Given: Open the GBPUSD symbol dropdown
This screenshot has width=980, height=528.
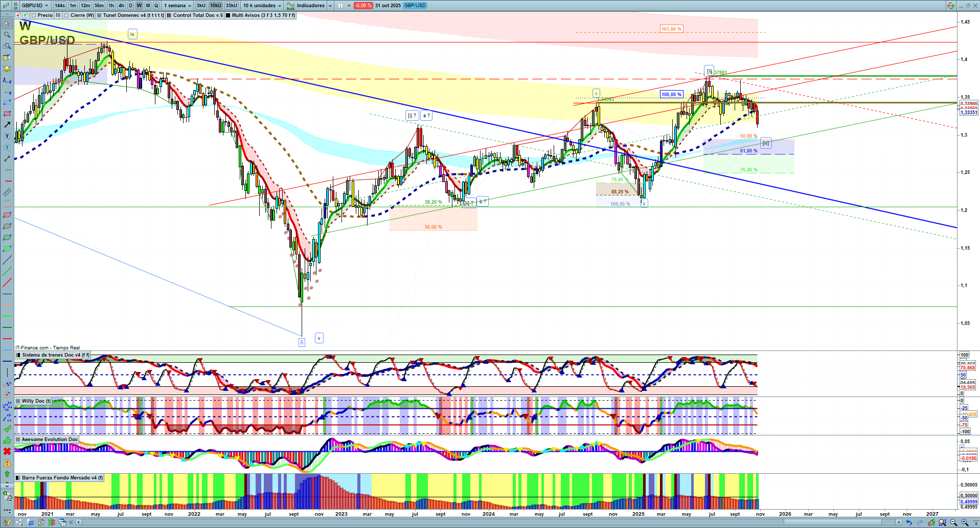Looking at the screenshot, I should click(x=35, y=6).
